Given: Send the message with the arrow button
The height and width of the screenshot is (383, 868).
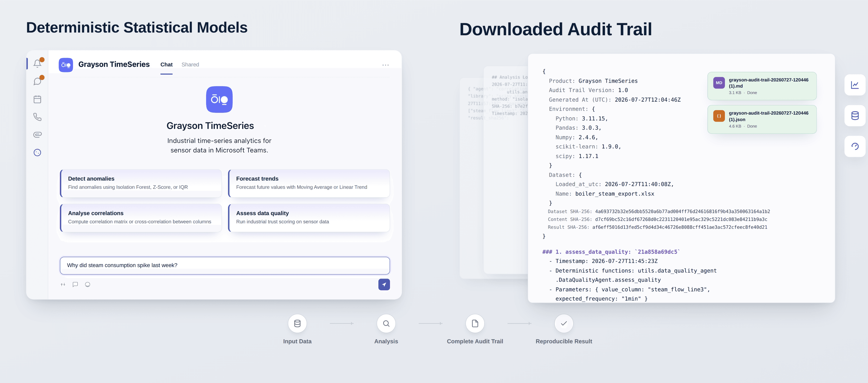Looking at the screenshot, I should click(384, 285).
